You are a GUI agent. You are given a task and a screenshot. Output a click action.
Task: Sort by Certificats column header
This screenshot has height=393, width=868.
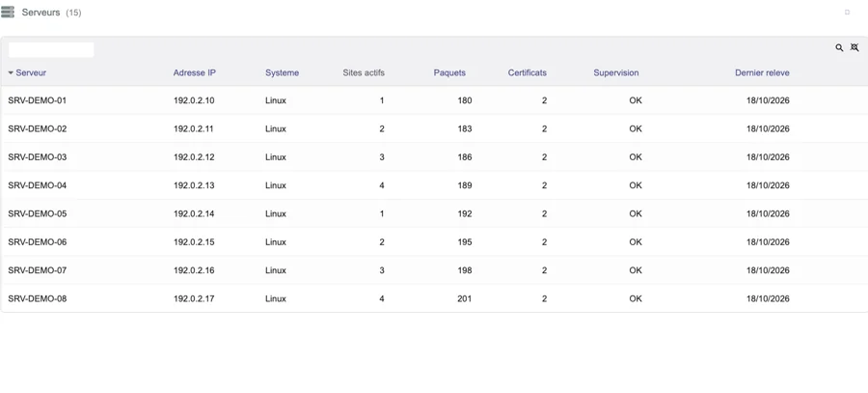click(527, 72)
